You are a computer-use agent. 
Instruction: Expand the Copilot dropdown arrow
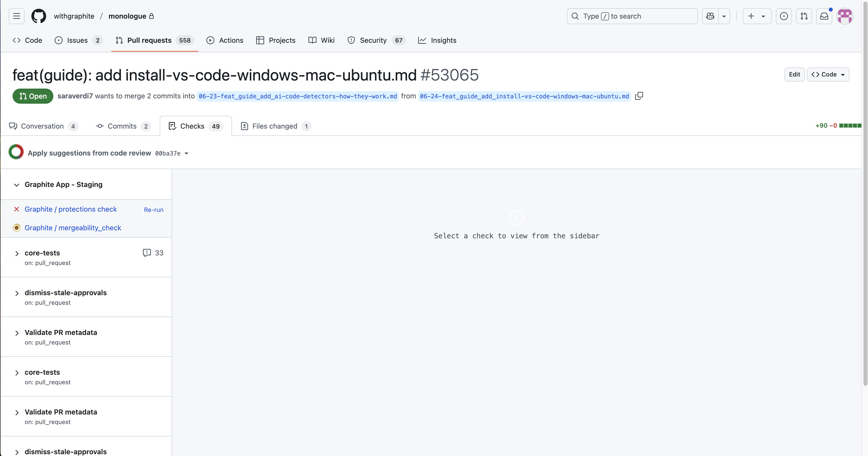(x=724, y=16)
